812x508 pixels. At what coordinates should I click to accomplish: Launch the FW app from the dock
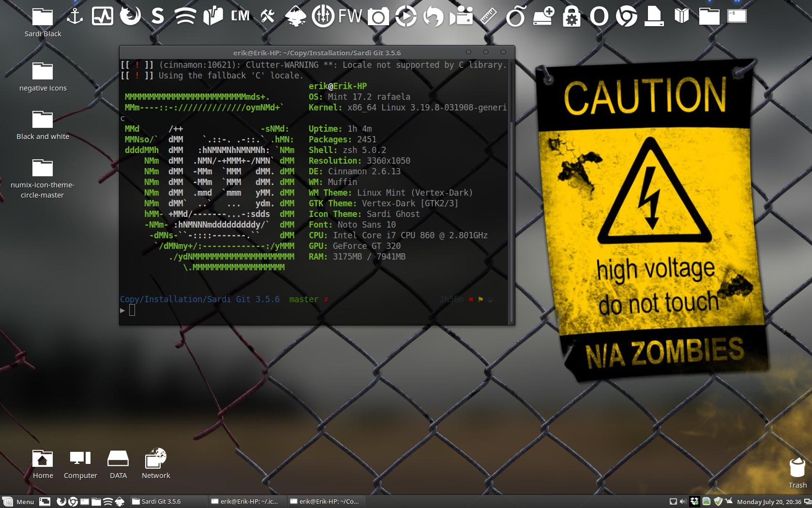coord(350,16)
